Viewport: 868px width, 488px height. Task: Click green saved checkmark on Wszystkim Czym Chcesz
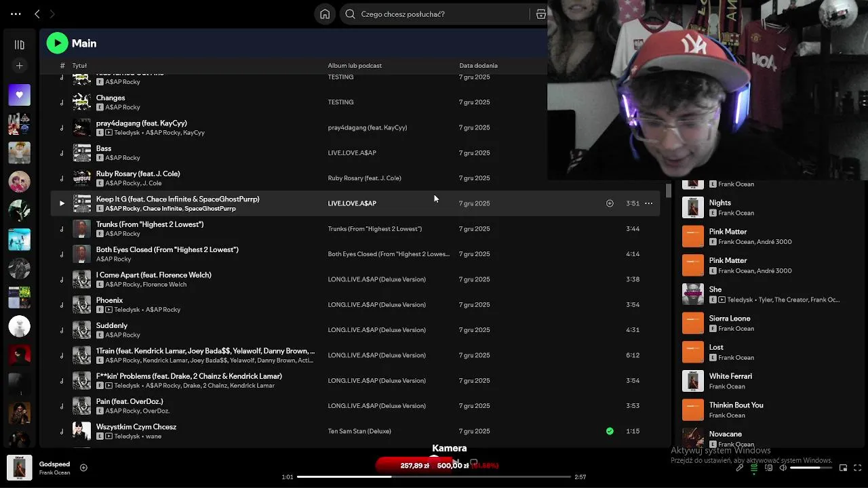[x=610, y=431]
